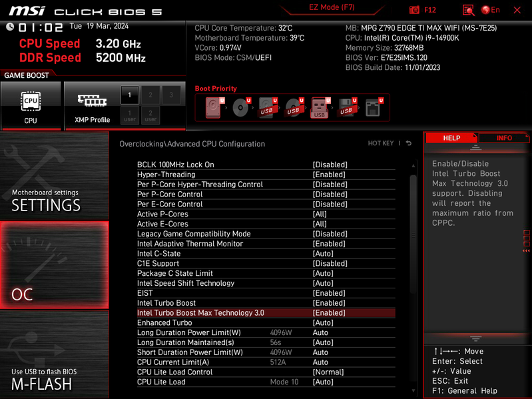The height and width of the screenshot is (399, 532).
Task: Select the optical disc boot device icon
Action: point(241,107)
